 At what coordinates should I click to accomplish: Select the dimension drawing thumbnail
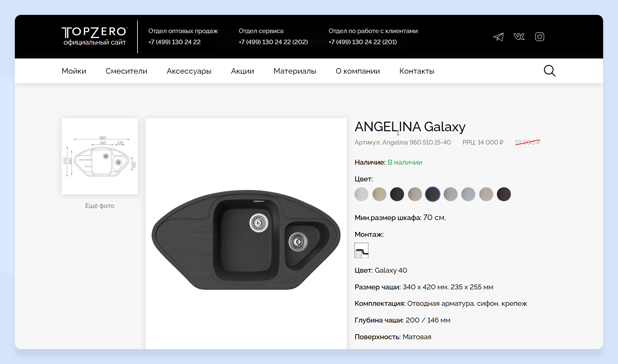tap(100, 156)
